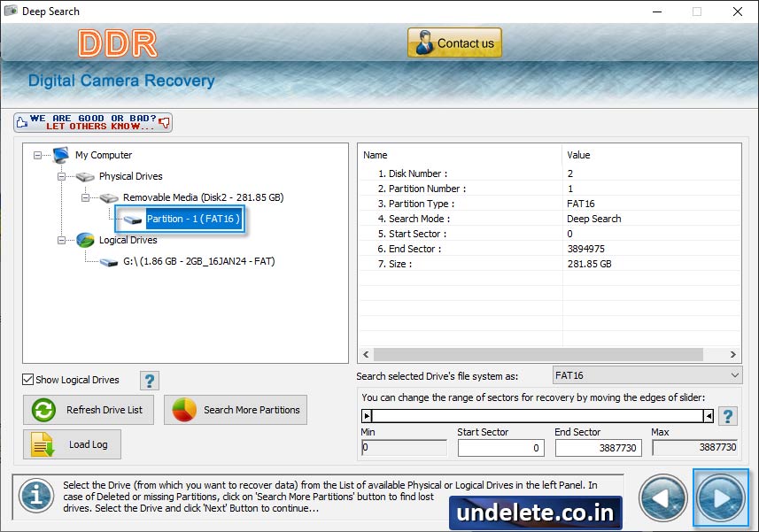Click the thumbs-down icon on the feedback banner
Image resolution: width=759 pixels, height=532 pixels.
(x=165, y=122)
